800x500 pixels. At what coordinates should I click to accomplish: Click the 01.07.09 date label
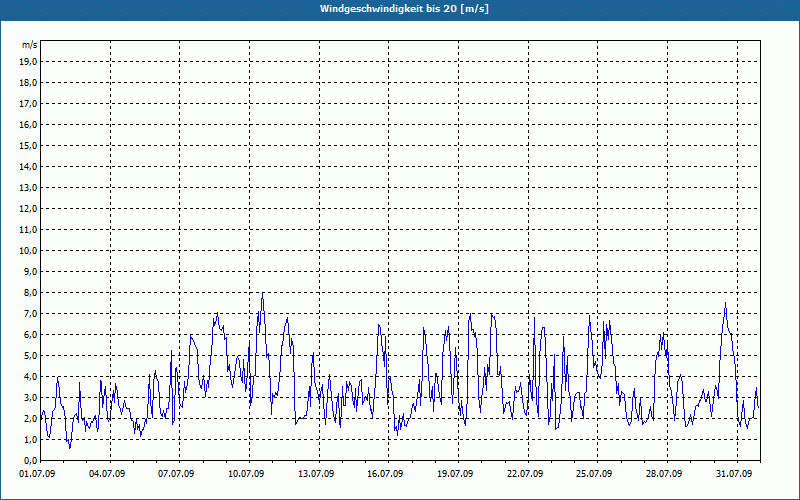click(37, 474)
